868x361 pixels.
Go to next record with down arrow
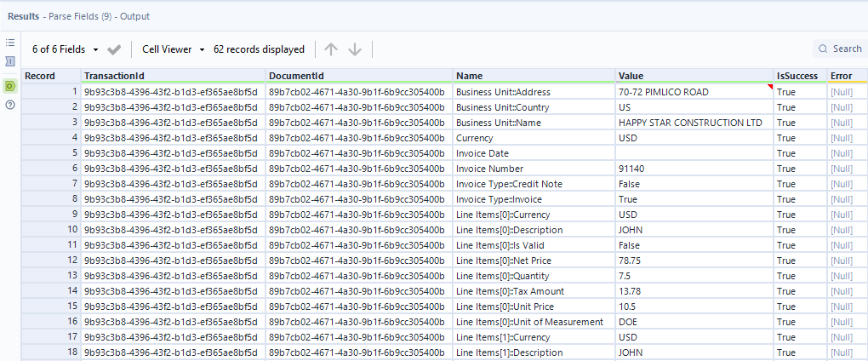tap(354, 49)
